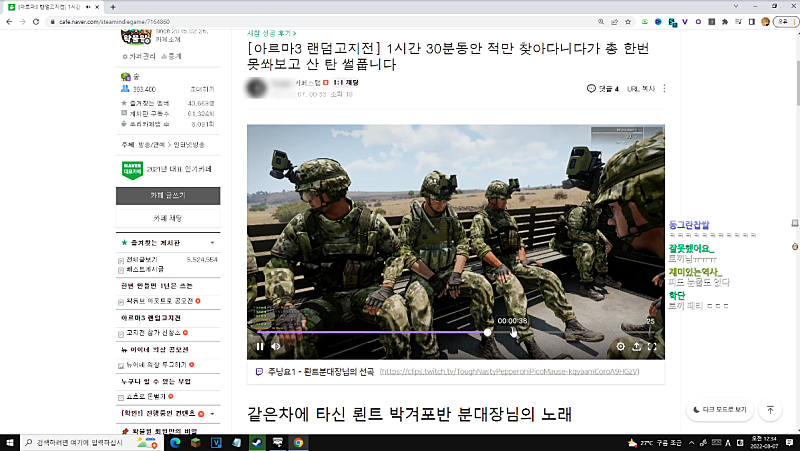Open the 뉴이네 영상 투고하기 board
The width and height of the screenshot is (800, 451).
[156, 365]
